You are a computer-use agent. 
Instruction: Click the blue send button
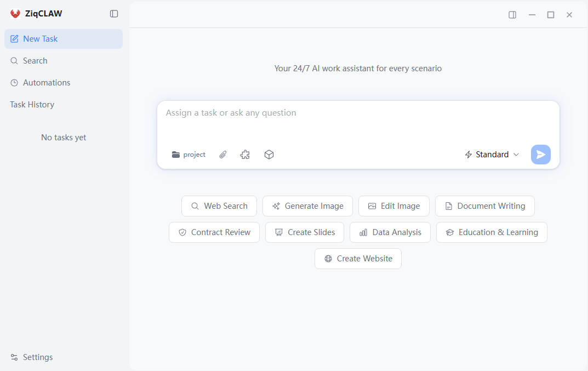(x=540, y=154)
